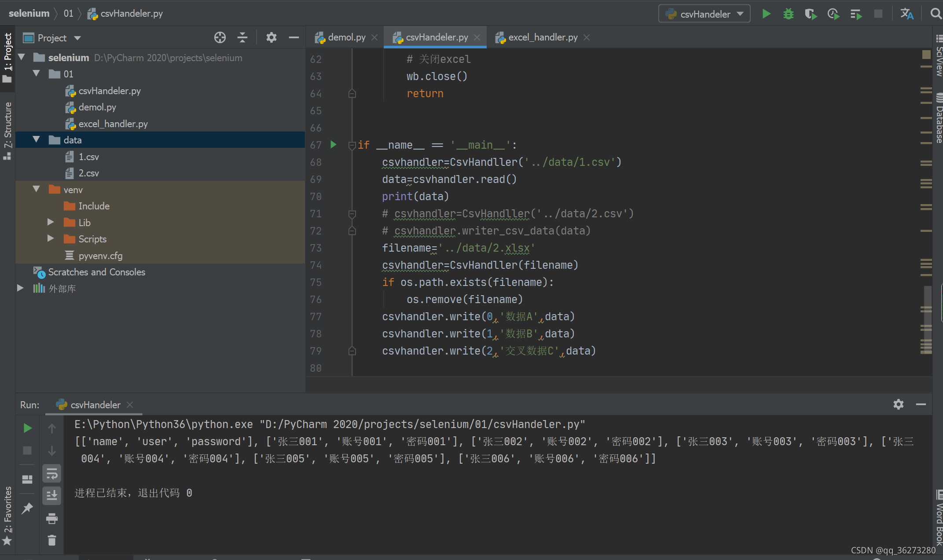Expand the Lib folder
943x560 pixels.
tap(51, 222)
